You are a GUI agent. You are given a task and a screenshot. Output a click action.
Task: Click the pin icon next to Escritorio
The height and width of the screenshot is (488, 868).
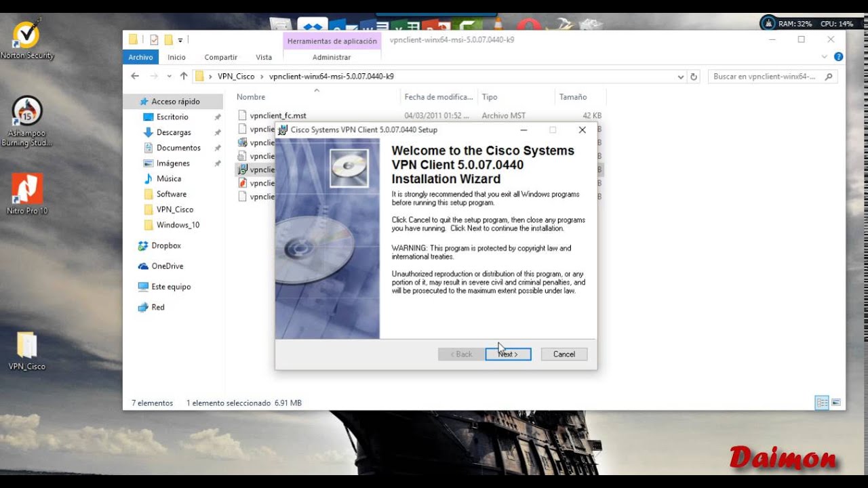pyautogui.click(x=217, y=117)
